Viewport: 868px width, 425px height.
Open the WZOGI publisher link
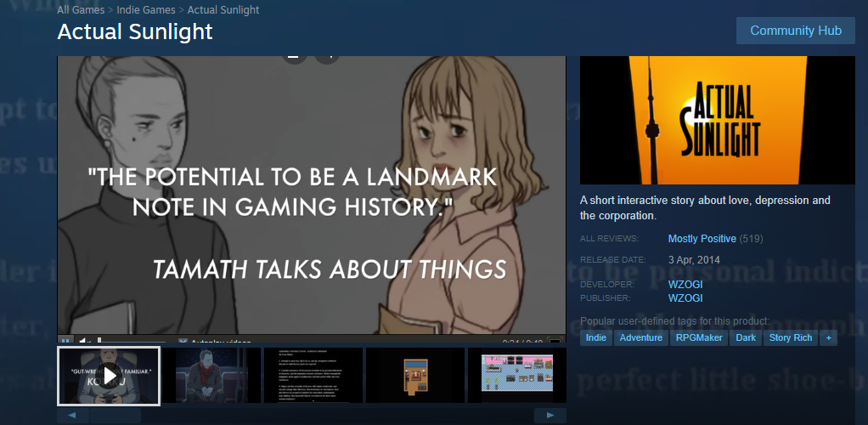(x=685, y=298)
